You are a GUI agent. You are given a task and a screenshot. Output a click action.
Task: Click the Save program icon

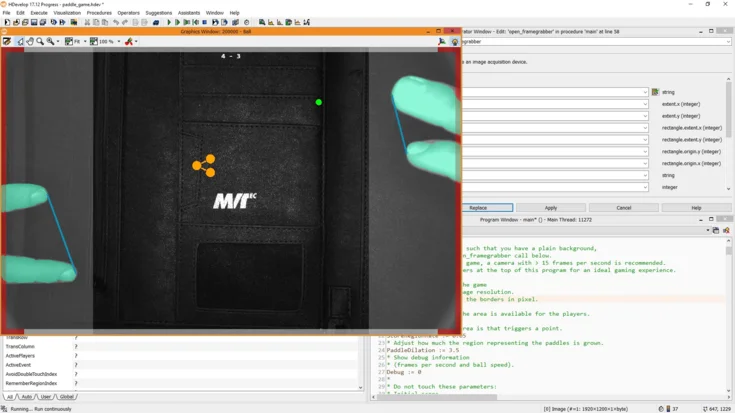pyautogui.click(x=34, y=22)
